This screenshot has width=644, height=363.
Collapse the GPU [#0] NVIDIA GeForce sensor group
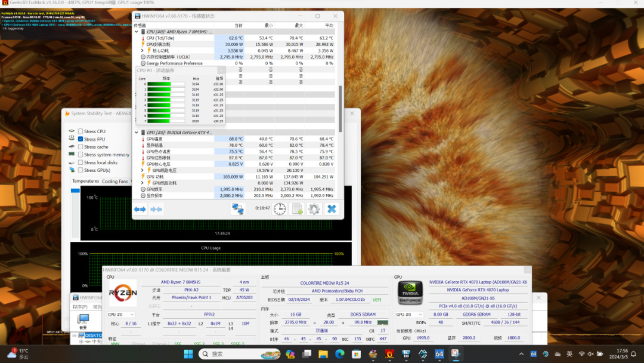coord(137,133)
